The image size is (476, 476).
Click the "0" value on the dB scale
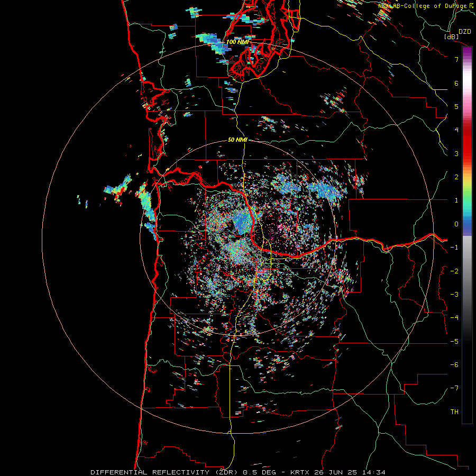pyautogui.click(x=456, y=224)
